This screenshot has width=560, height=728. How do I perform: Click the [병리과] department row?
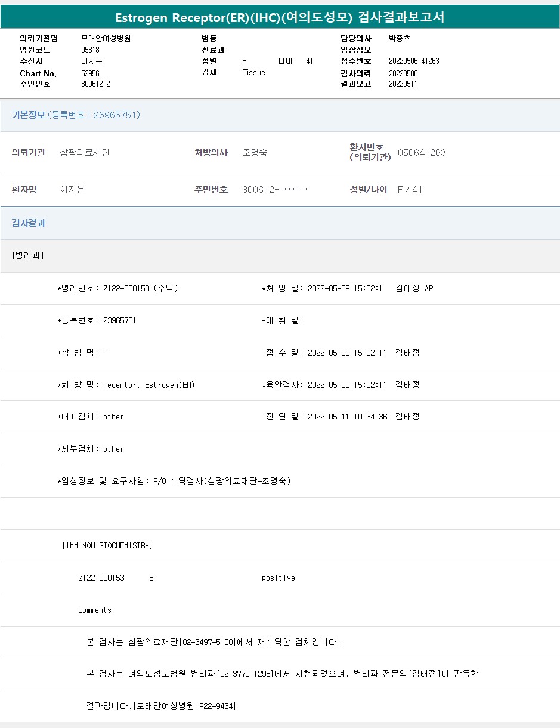pos(28,255)
